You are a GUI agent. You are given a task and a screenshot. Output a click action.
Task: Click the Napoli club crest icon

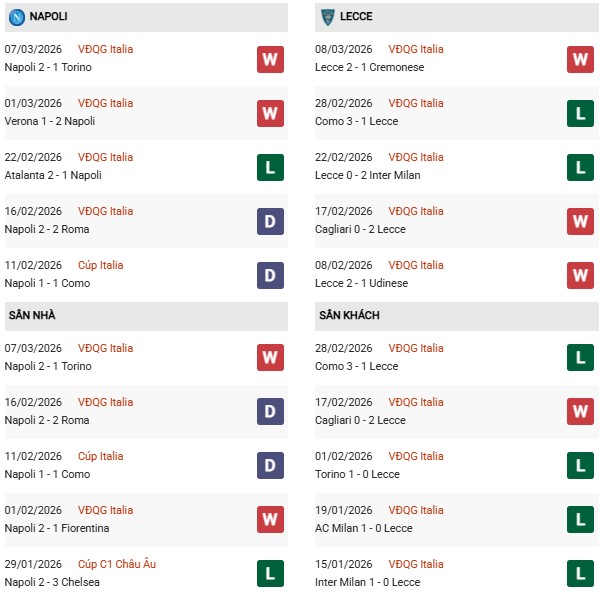point(17,17)
